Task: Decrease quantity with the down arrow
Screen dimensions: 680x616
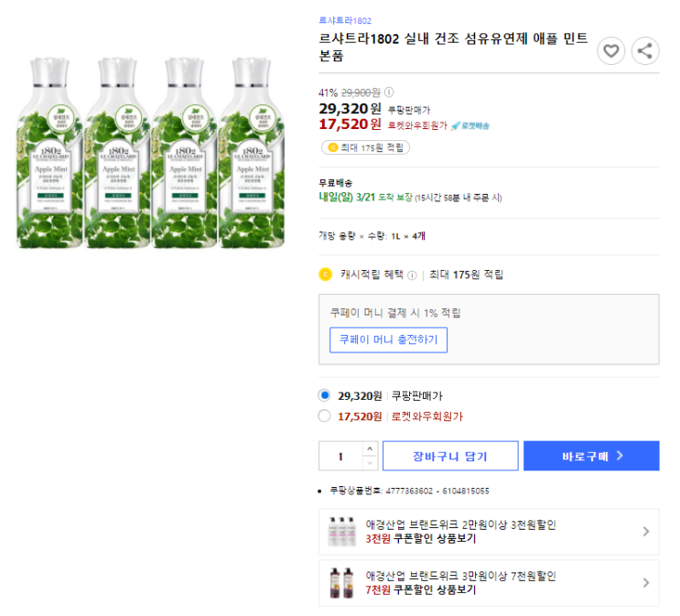Action: pos(370,463)
